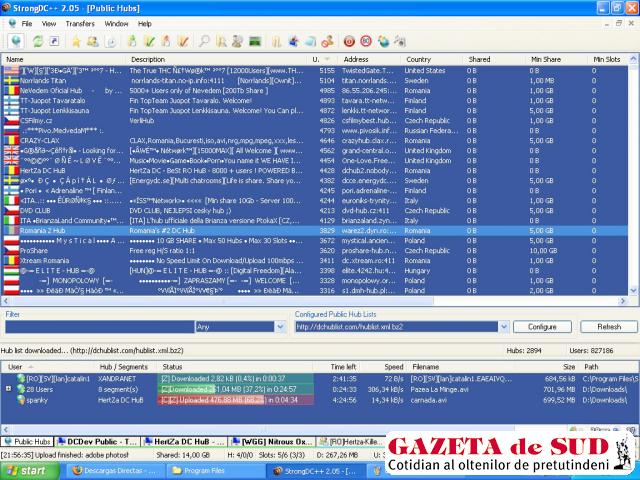Image resolution: width=640 pixels, height=480 pixels.
Task: Open the Configured Public Hub Lists dropdown
Action: (x=503, y=327)
